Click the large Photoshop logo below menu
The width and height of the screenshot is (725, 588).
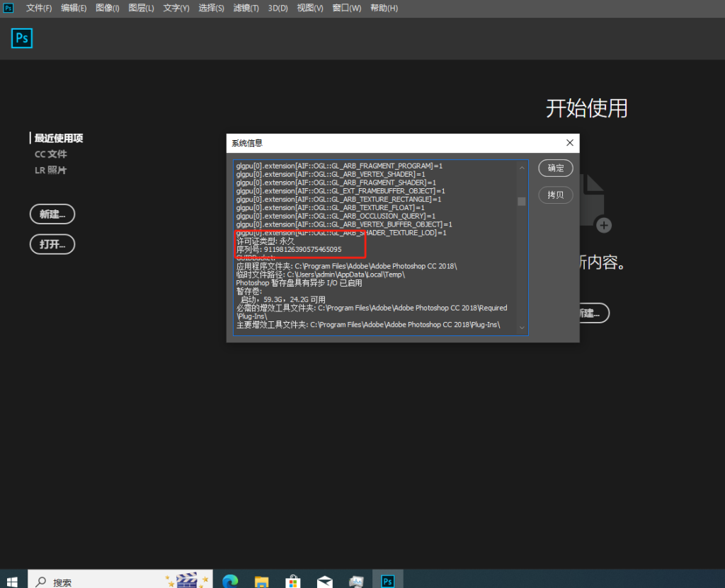point(22,38)
